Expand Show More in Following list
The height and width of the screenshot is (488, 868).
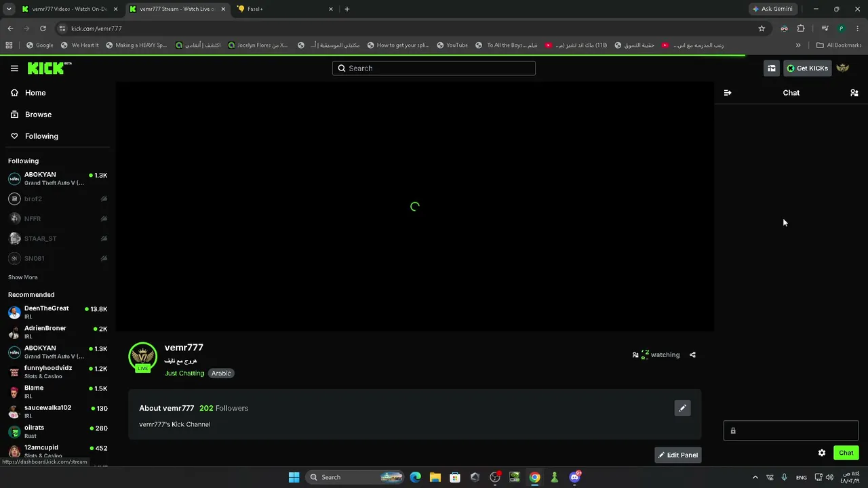point(22,277)
